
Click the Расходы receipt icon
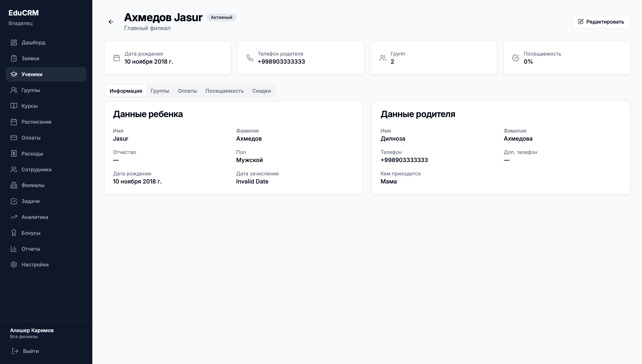tap(14, 154)
